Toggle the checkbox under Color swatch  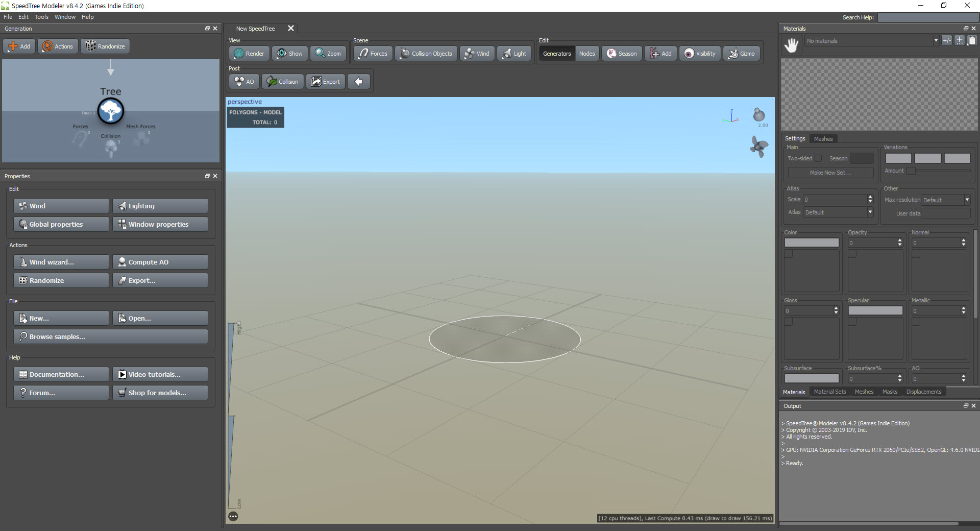tap(789, 254)
